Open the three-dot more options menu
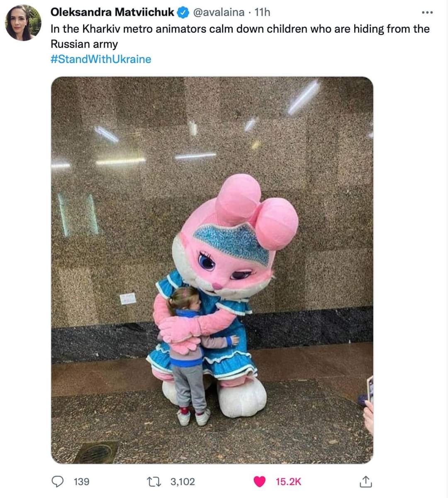 427,12
